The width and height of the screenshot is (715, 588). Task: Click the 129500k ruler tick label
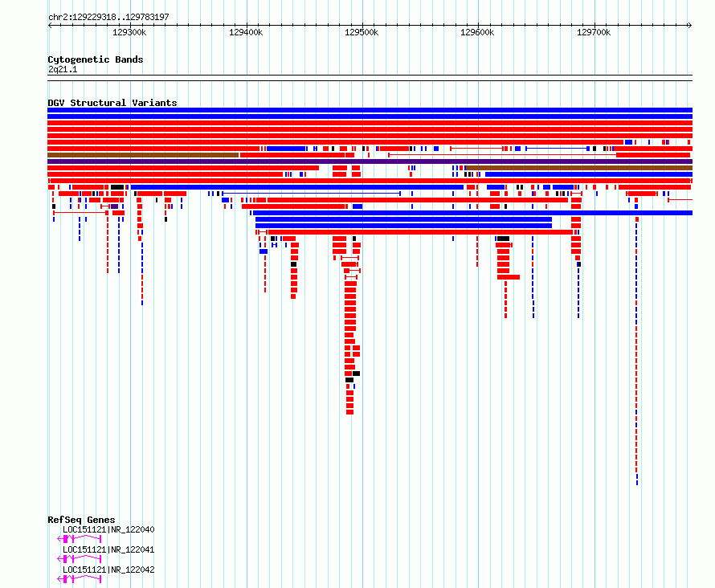click(362, 32)
